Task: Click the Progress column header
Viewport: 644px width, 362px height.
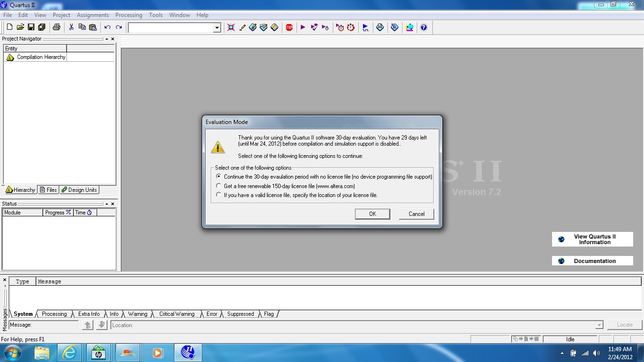Action: pyautogui.click(x=58, y=213)
